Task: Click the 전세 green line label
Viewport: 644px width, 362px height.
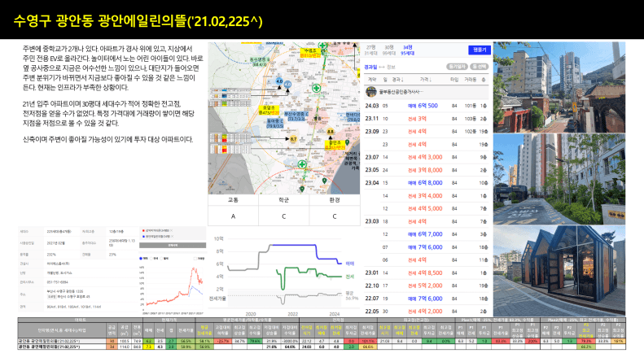Action: click(349, 277)
